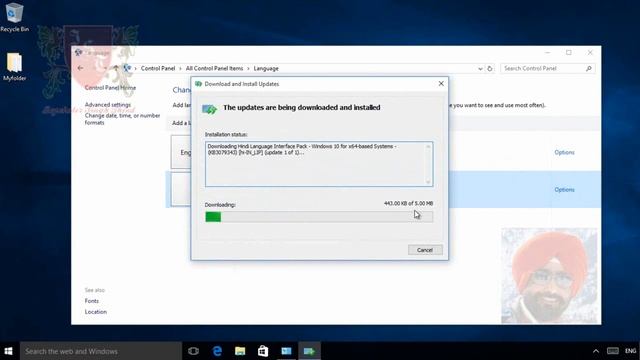Open Task View on the taskbar

[x=193, y=351]
